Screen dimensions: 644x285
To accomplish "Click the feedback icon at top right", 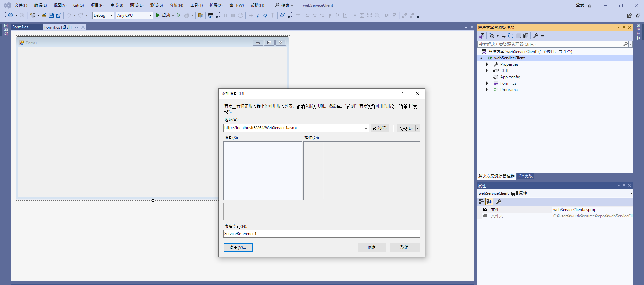I will (638, 15).
